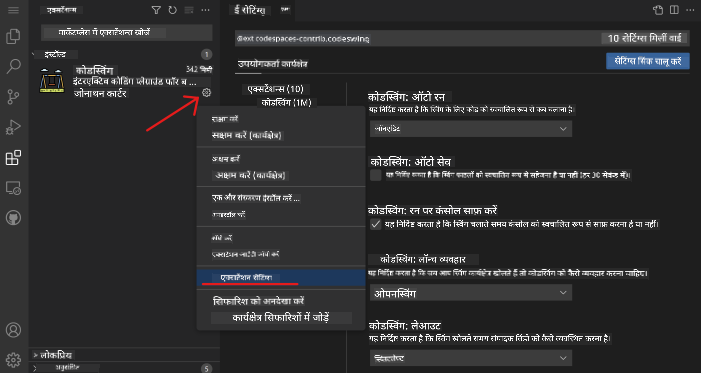Open the Auto Run setting dropdown
This screenshot has height=373, width=701.
click(471, 129)
